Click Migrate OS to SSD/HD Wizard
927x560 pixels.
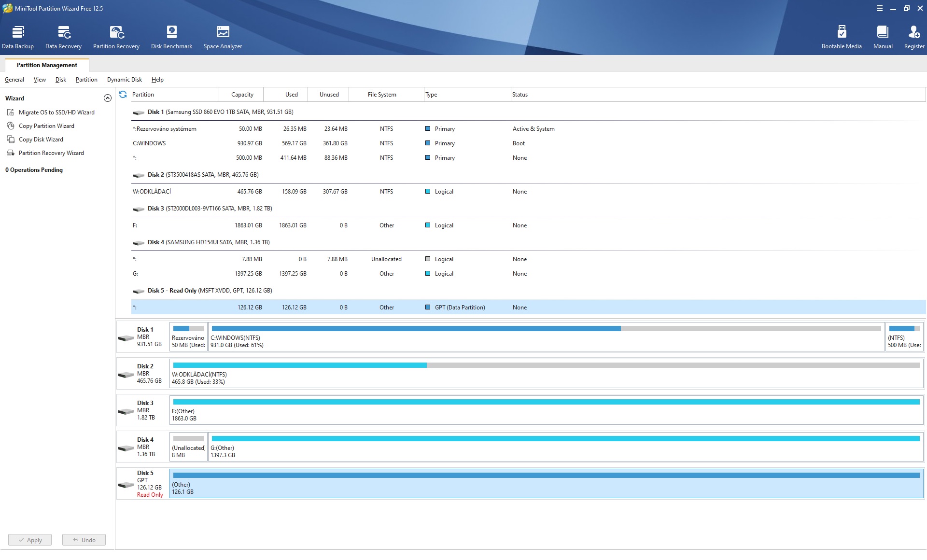(x=56, y=112)
